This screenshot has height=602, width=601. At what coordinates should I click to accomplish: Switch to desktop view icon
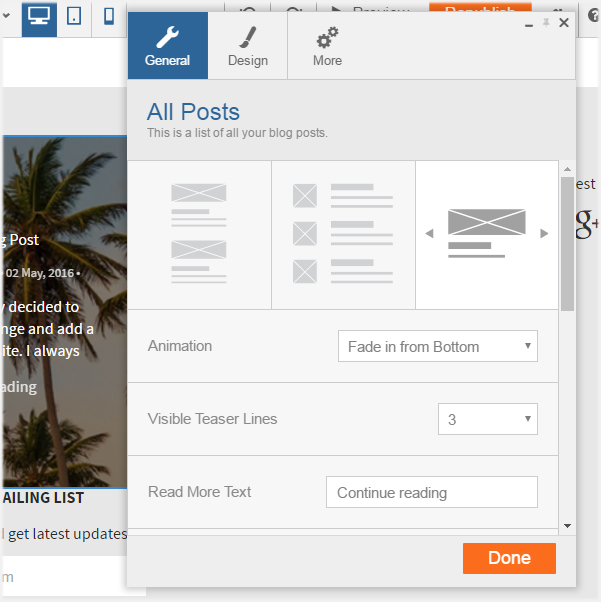[x=39, y=18]
